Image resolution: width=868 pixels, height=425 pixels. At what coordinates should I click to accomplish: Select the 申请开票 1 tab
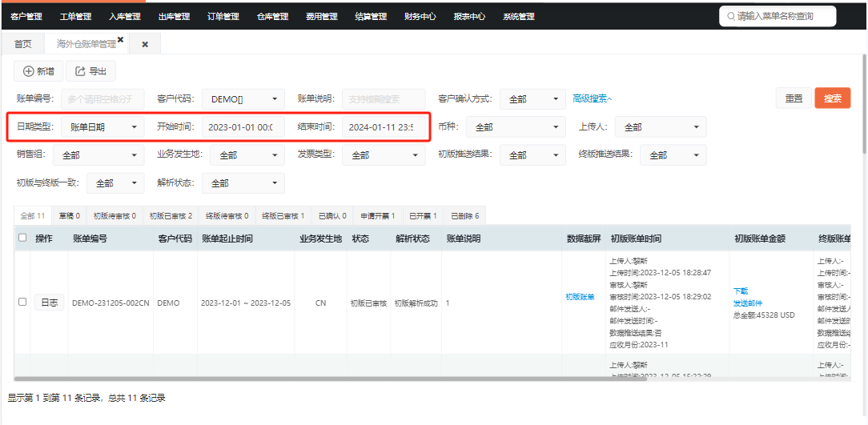pos(377,216)
